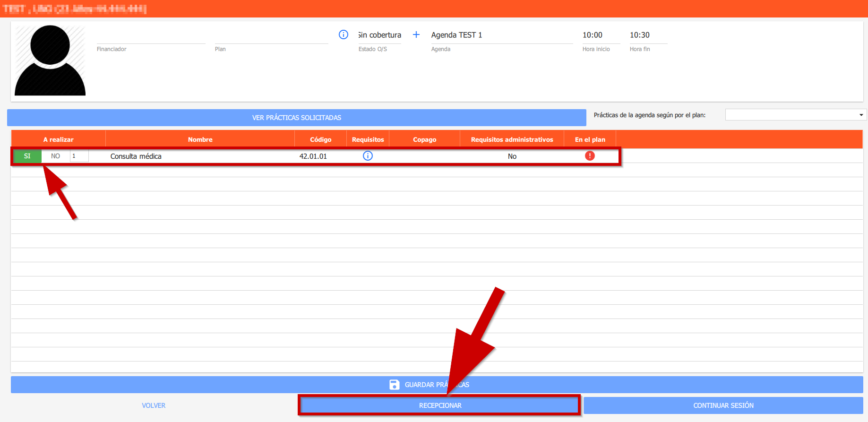This screenshot has height=422, width=868.
Task: Click the Hora inicio field showing 10:00
Action: [600, 35]
